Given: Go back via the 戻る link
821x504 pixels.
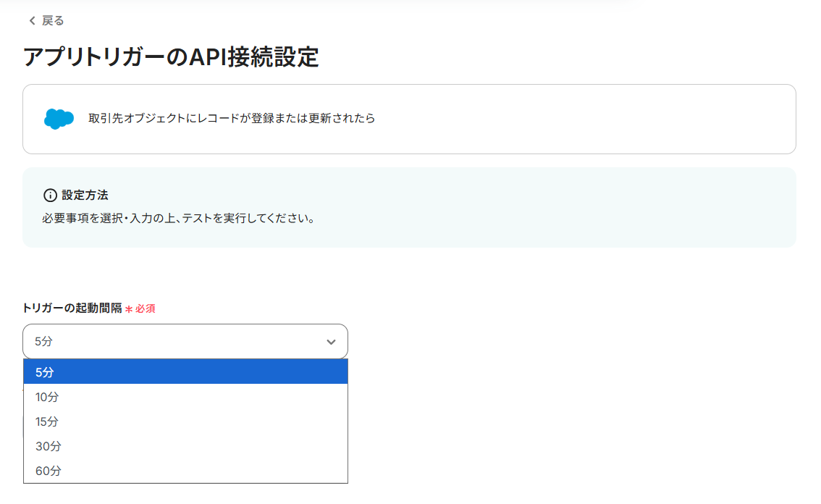Looking at the screenshot, I should (53, 21).
